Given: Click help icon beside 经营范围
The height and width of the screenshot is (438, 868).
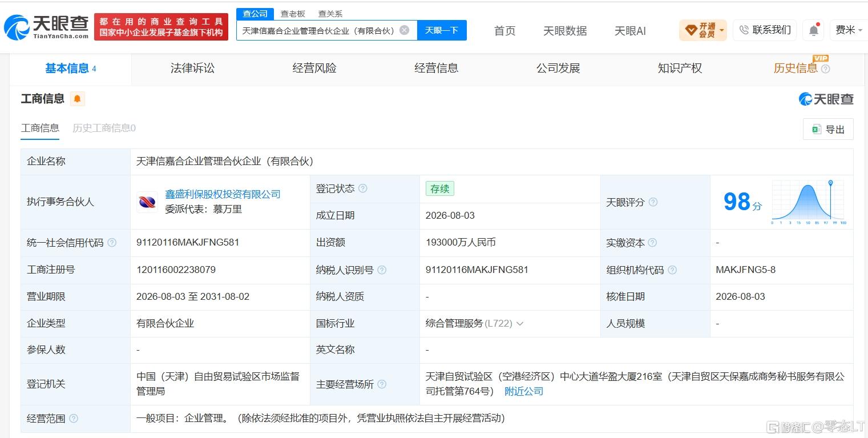Looking at the screenshot, I should [73, 419].
